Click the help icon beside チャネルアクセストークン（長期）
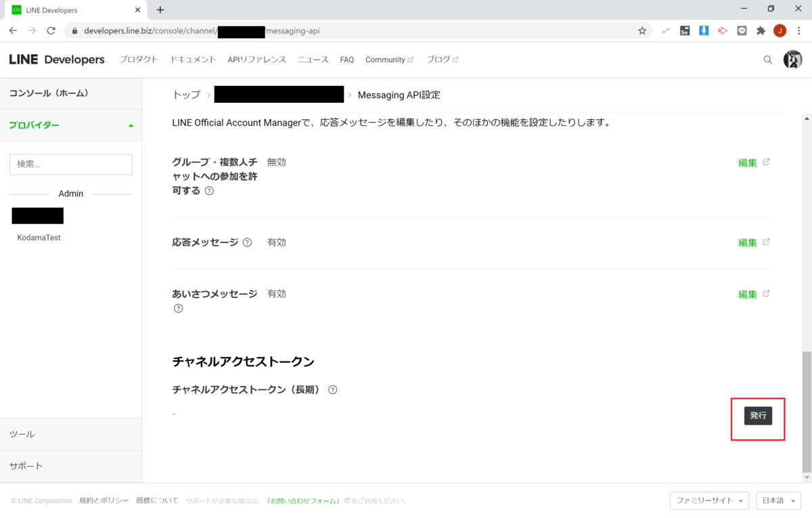The height and width of the screenshot is (518, 812). 332,389
